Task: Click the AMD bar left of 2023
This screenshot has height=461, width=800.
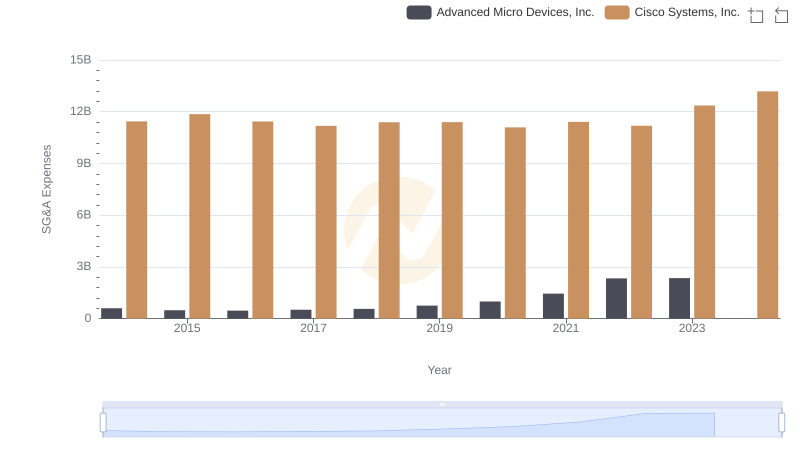Action: point(680,298)
